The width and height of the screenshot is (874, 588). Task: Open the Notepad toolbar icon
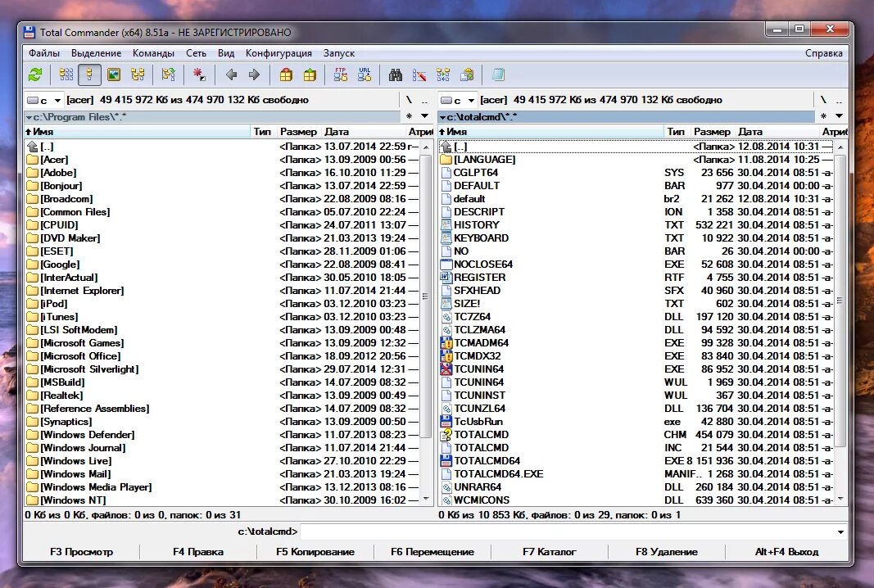click(x=498, y=75)
